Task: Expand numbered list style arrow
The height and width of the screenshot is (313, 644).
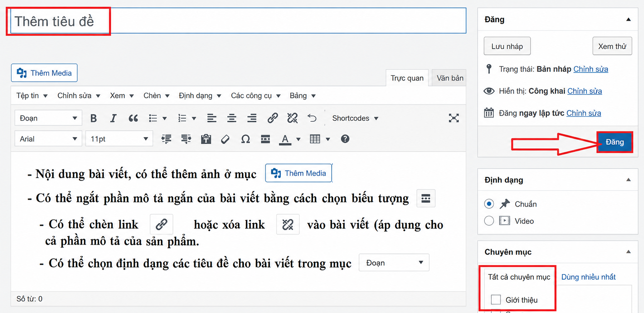Action: [x=194, y=119]
